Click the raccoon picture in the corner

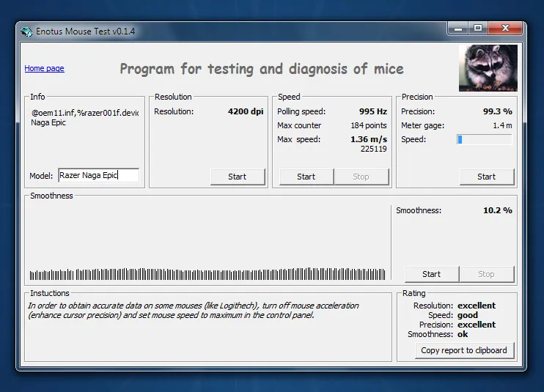click(488, 68)
